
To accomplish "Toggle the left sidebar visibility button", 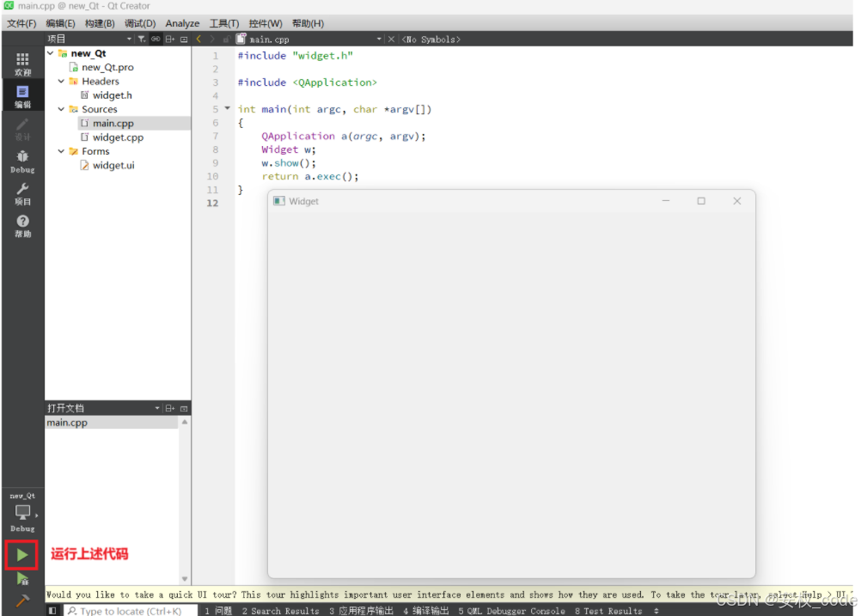I will pyautogui.click(x=52, y=611).
